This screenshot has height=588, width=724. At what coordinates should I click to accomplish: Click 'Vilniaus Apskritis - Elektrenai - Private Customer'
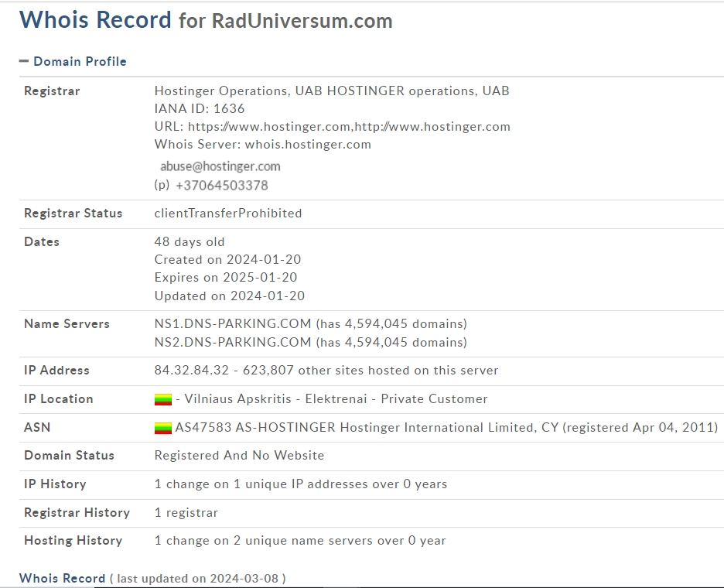click(336, 399)
